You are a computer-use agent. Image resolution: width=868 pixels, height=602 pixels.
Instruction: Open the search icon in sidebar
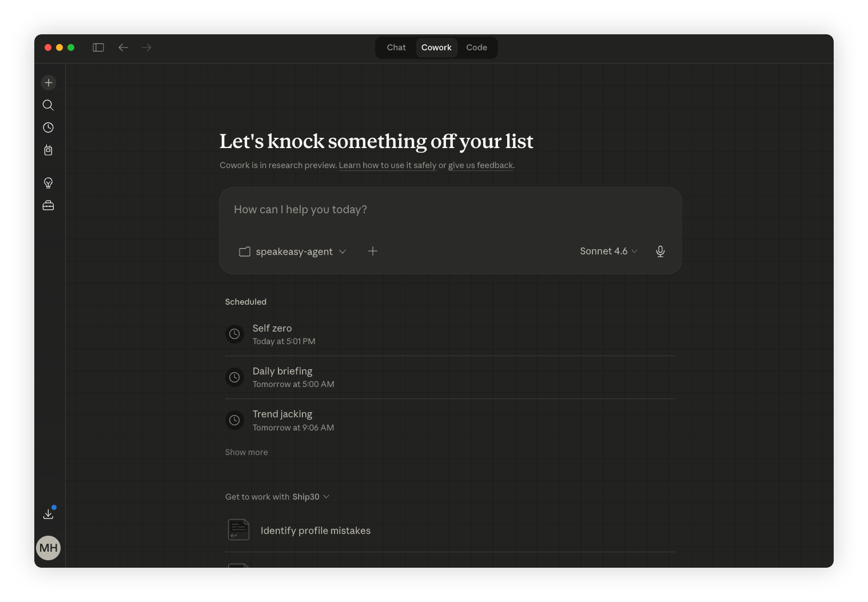point(49,105)
